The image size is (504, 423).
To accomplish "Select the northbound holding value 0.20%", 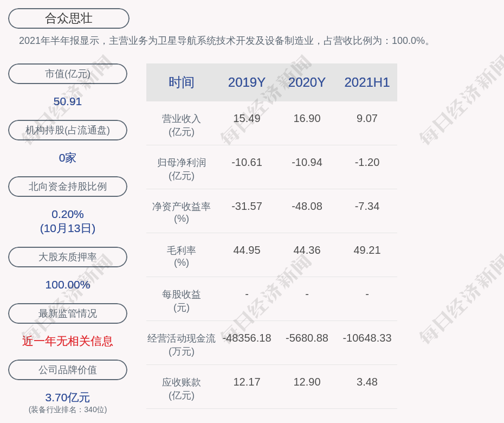I will pos(68,214).
